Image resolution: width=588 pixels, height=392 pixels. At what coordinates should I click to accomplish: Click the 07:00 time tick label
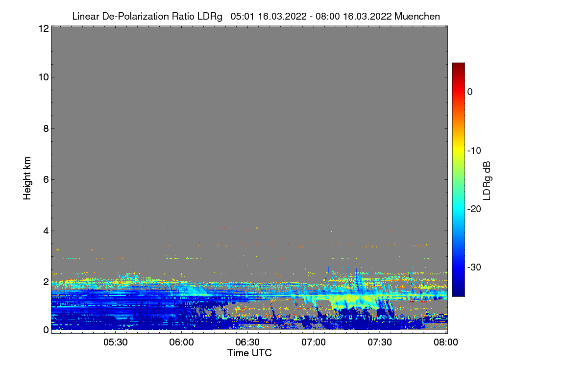(314, 342)
